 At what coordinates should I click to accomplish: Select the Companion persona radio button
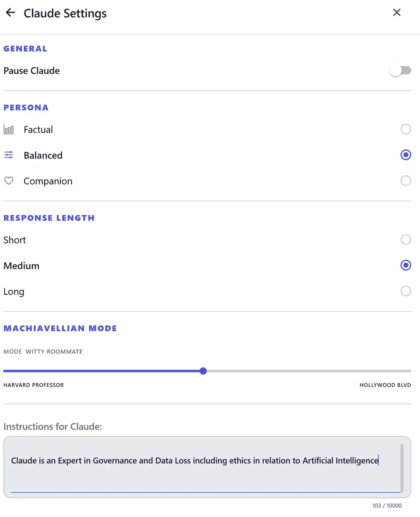[405, 181]
